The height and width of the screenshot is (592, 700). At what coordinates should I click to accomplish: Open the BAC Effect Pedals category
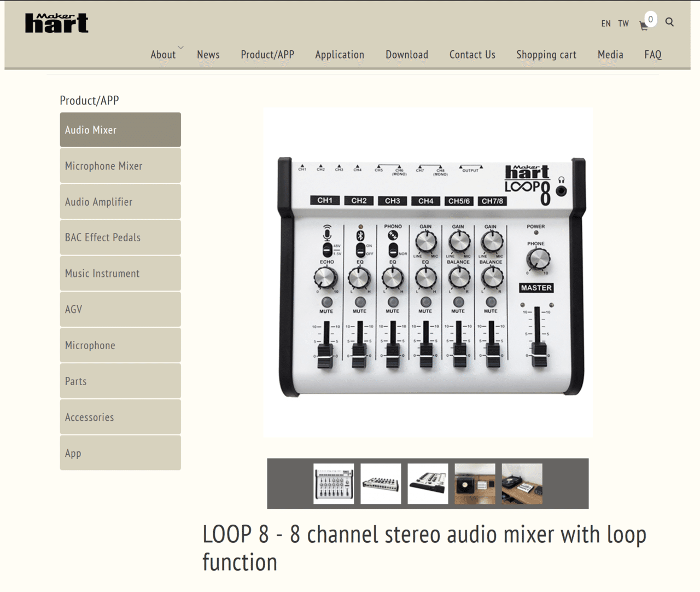click(120, 237)
